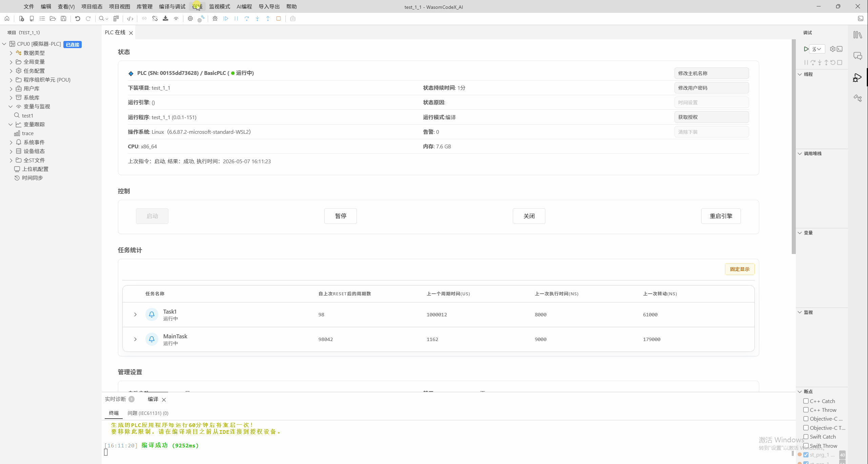868x464 pixels.
Task: Open the structure tree sidebar icon
Action: pyautogui.click(x=858, y=98)
